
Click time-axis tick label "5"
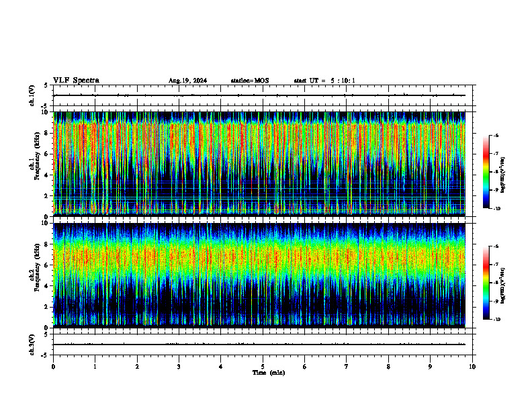[x=263, y=367]
